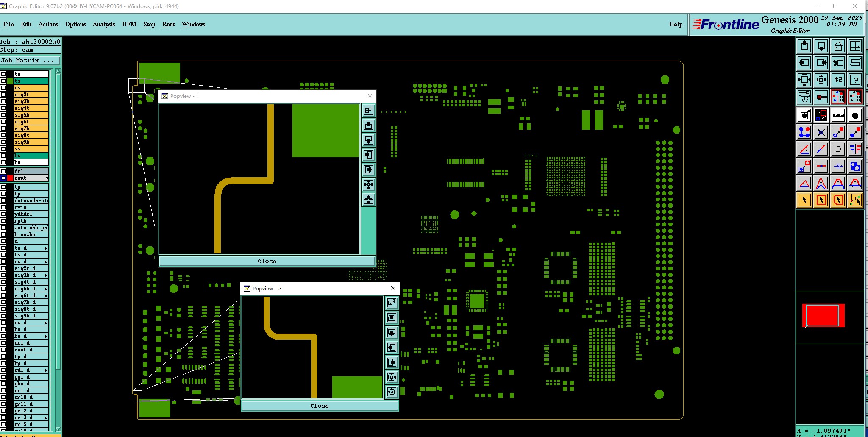The image size is (868, 437).
Task: Select the rotate arrow tool icon
Action: [838, 149]
